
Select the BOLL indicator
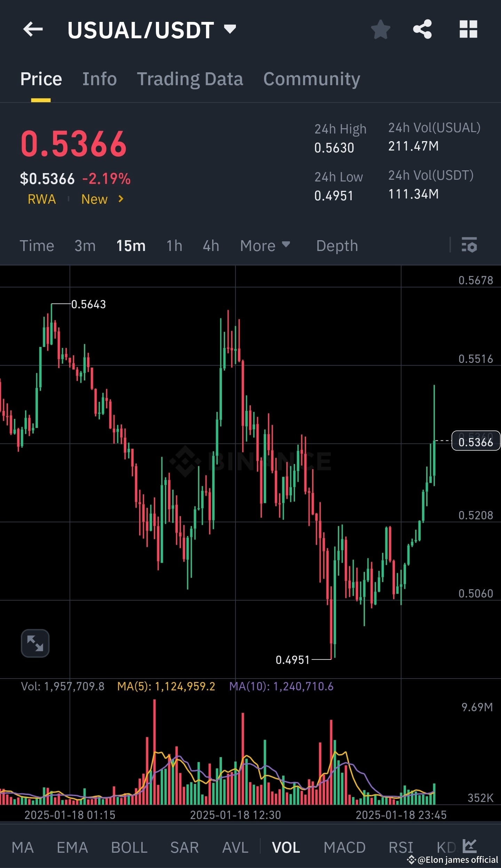pyautogui.click(x=128, y=847)
